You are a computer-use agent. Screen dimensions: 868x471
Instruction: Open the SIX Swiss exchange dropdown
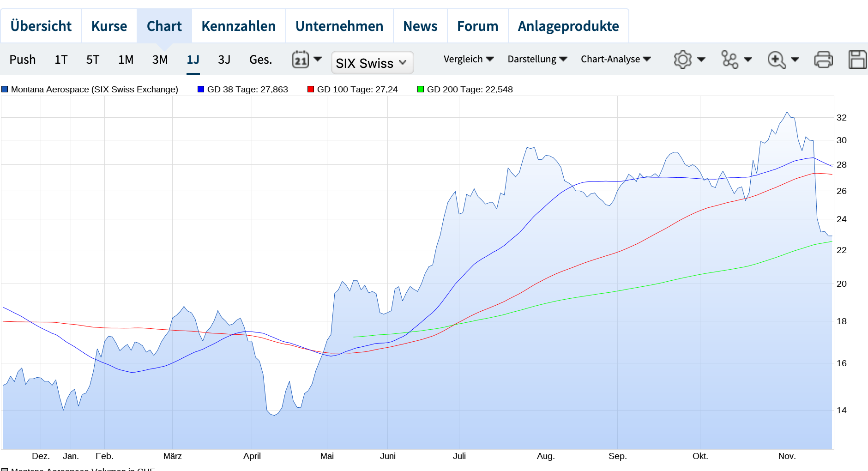[x=372, y=63]
